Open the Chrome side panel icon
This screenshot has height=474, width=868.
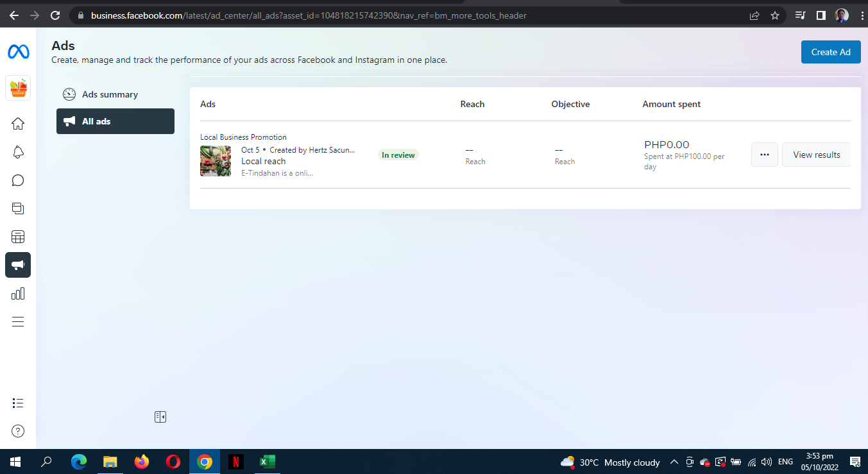(x=821, y=15)
